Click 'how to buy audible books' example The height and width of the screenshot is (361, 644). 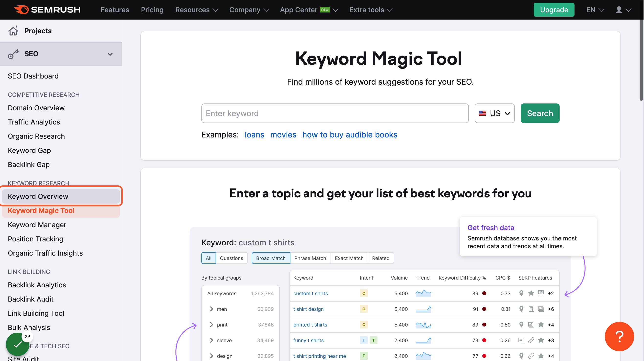[349, 135]
